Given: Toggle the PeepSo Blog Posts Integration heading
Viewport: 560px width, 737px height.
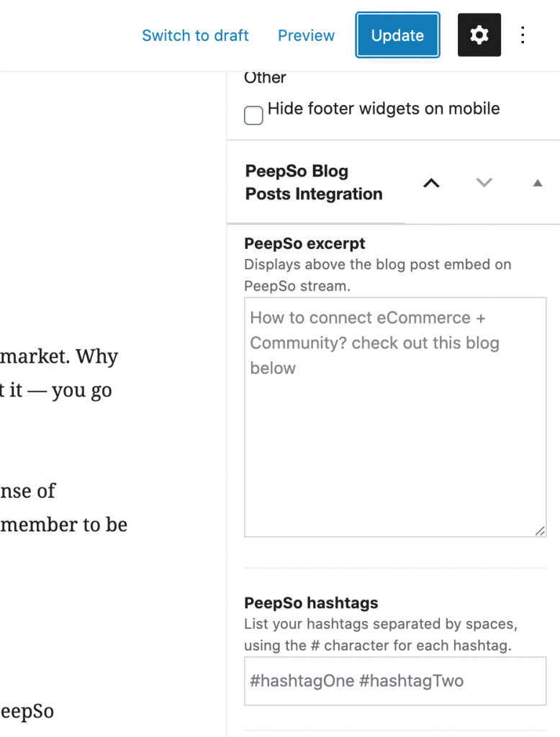Looking at the screenshot, I should (314, 182).
